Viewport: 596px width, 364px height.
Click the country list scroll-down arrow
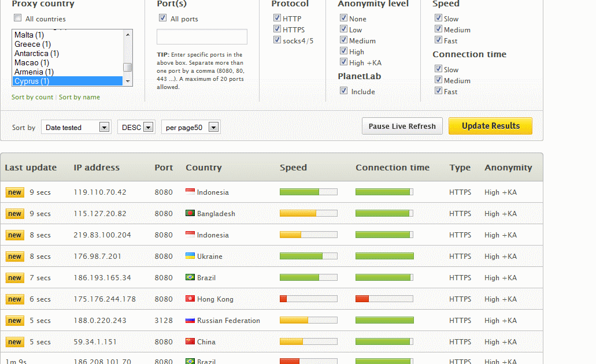click(x=128, y=81)
